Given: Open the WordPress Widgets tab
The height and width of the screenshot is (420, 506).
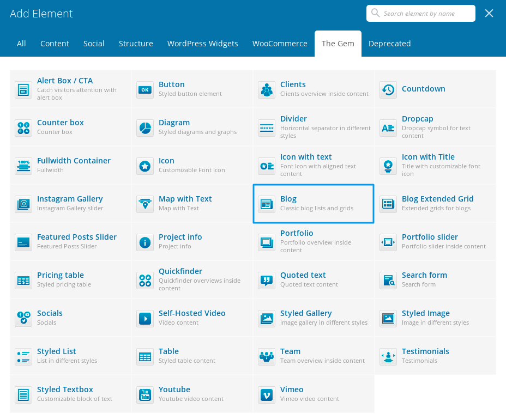Looking at the screenshot, I should (x=202, y=44).
